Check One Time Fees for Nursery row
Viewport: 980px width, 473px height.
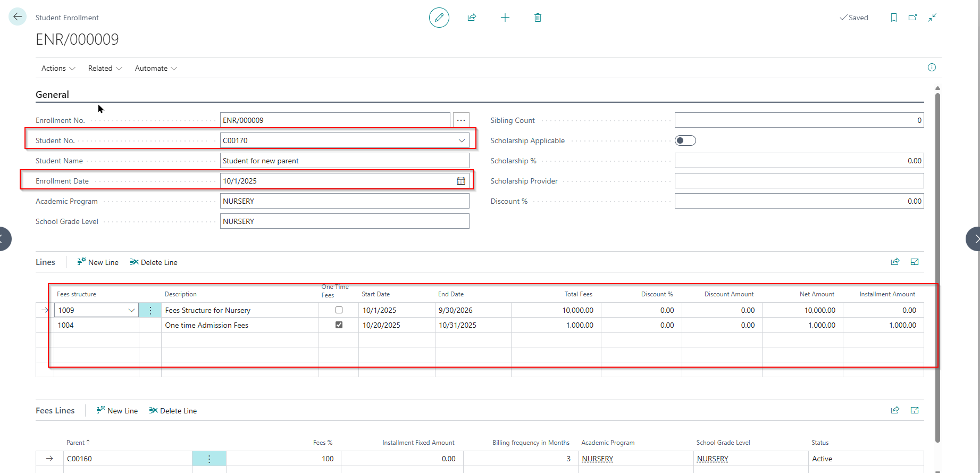coord(339,310)
